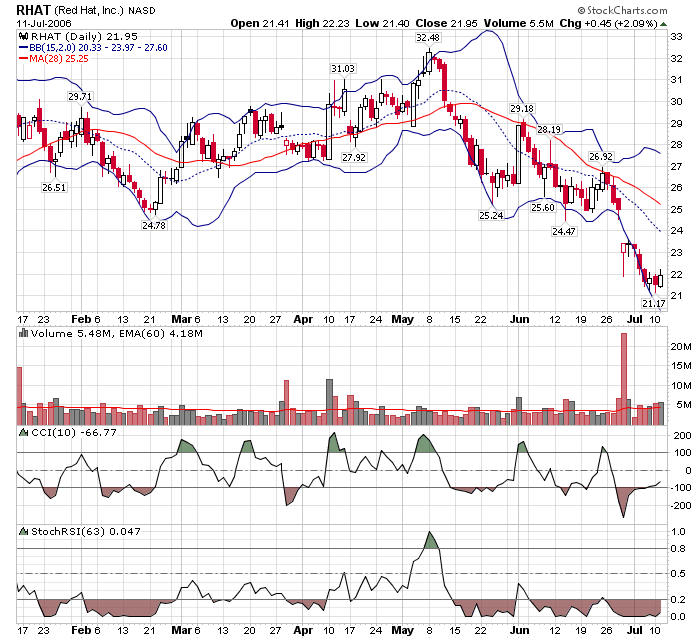This screenshot has height=639, width=700.
Task: Click the mid-April gray volume spike bar
Action: click(329, 402)
